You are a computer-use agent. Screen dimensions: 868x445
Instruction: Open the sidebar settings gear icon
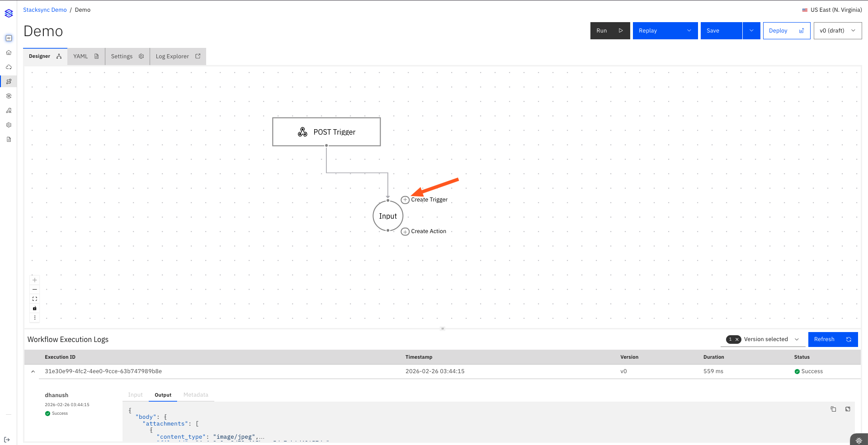pos(9,125)
